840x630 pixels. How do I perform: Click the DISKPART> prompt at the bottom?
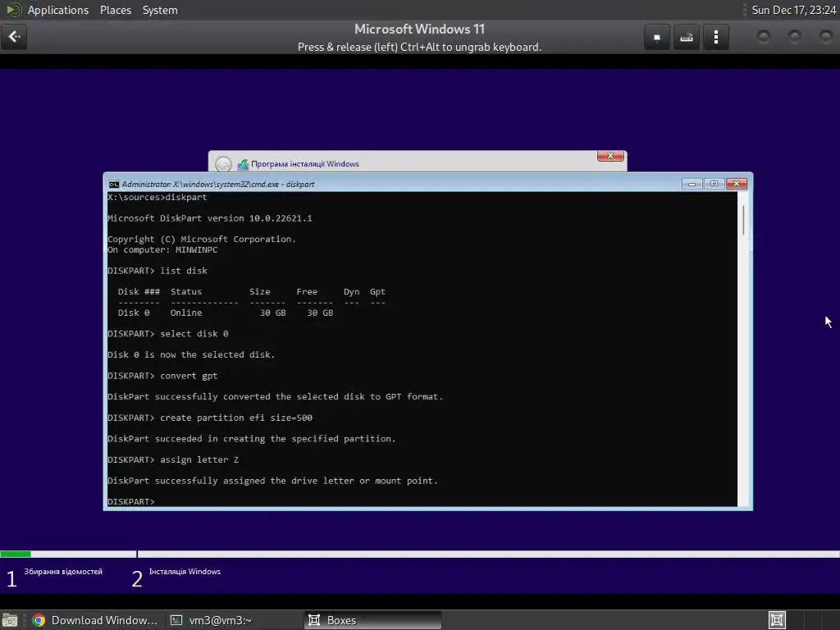(131, 501)
